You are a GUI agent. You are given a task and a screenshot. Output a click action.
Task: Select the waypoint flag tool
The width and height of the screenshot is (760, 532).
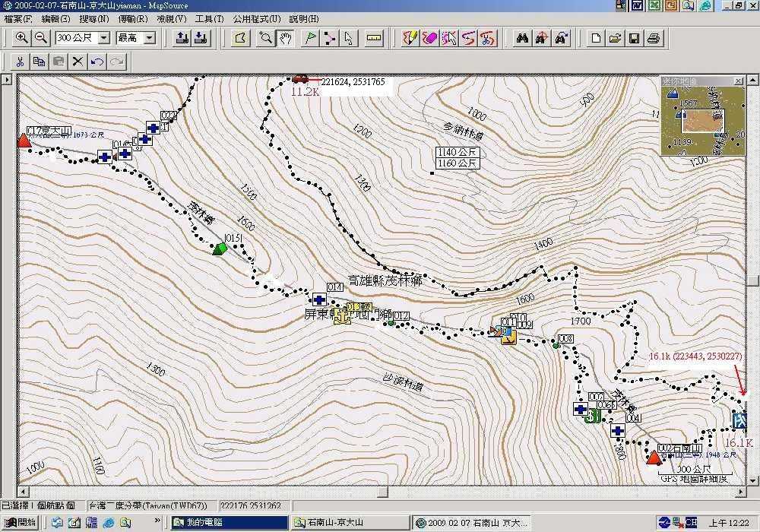coord(310,37)
